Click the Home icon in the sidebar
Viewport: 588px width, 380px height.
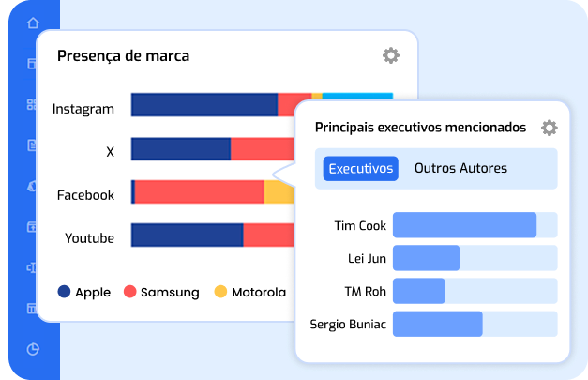pos(33,23)
